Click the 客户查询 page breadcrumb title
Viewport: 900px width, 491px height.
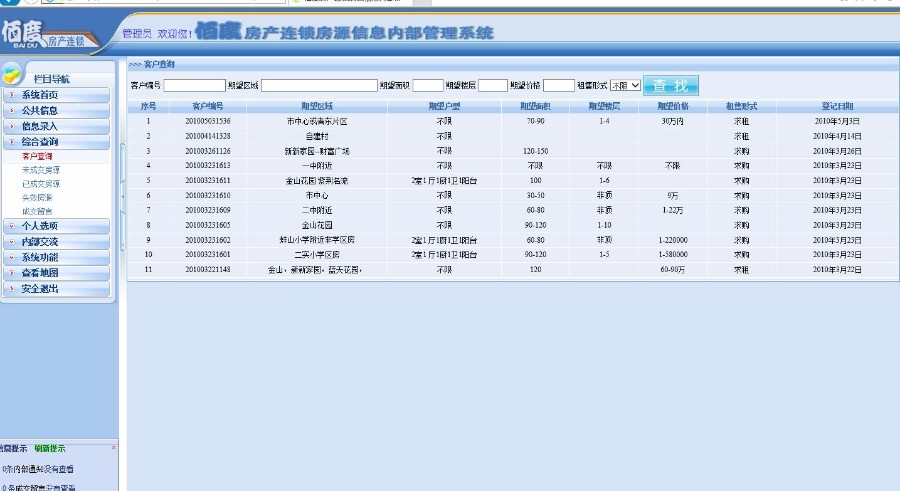(159, 64)
